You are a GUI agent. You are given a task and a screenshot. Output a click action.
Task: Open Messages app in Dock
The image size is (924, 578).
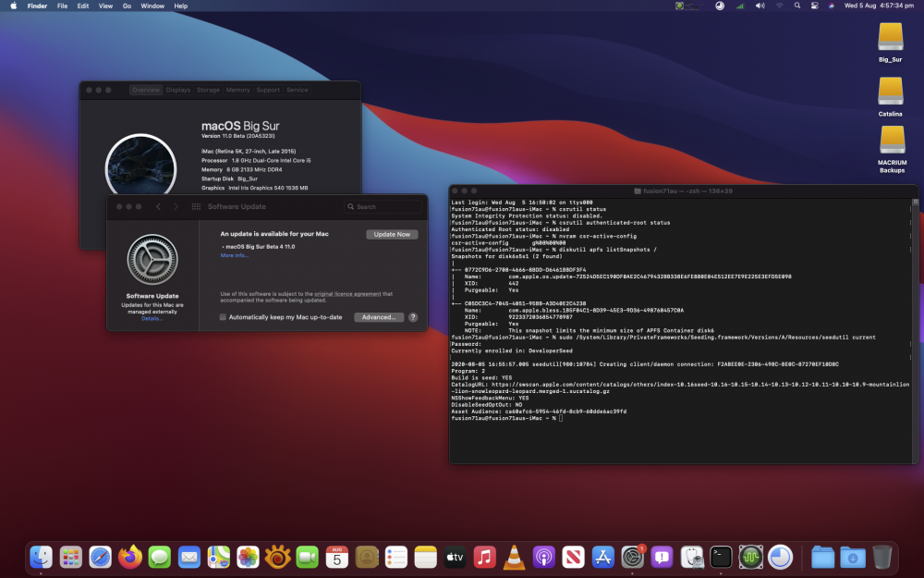[x=159, y=557]
